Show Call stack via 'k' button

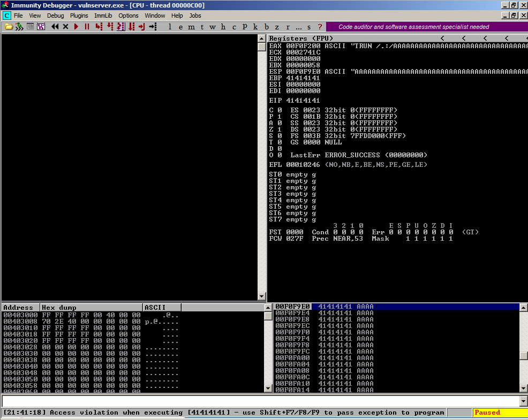click(255, 27)
